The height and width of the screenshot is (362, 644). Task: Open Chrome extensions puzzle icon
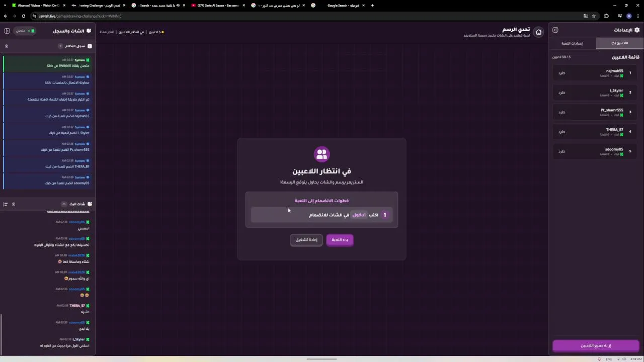click(x=606, y=16)
